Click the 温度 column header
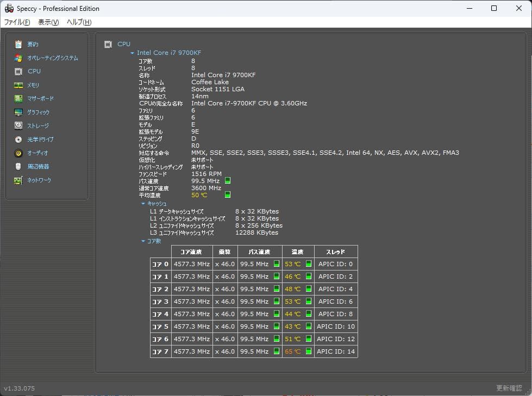This screenshot has width=532, height=396. click(x=298, y=252)
